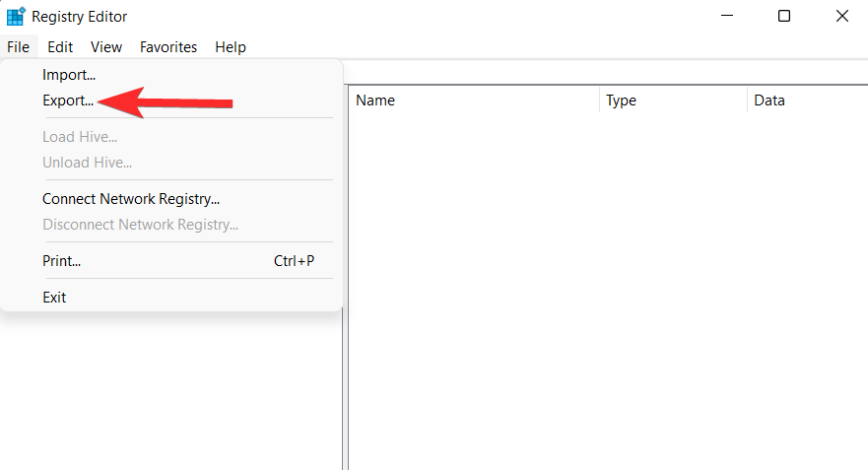Choose Import... from the File menu

pos(69,75)
